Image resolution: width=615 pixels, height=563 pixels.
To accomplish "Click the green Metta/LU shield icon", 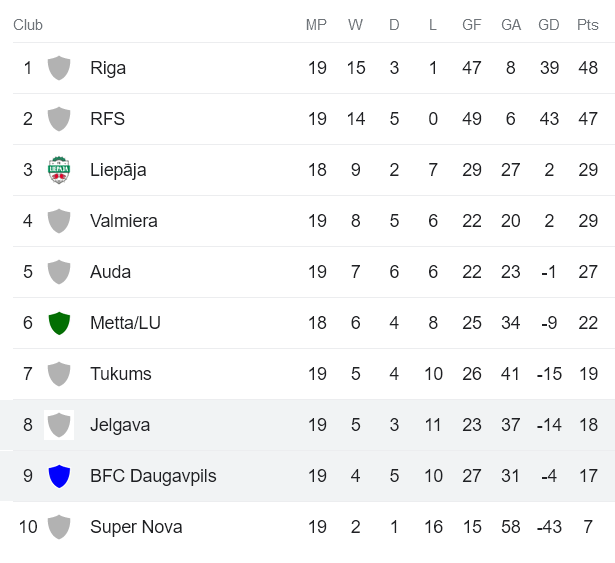I will click(x=59, y=323).
